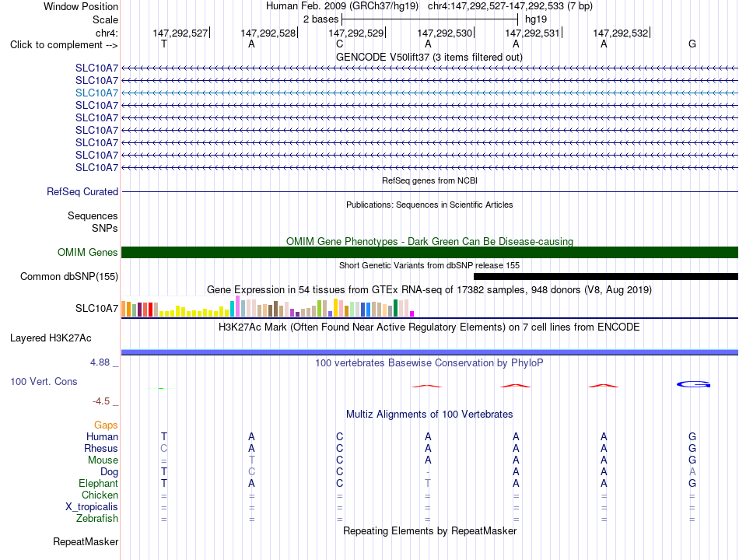Click the chr4:147,292,527-147,292,533 position text
The height and width of the screenshot is (560, 739).
[510, 6]
